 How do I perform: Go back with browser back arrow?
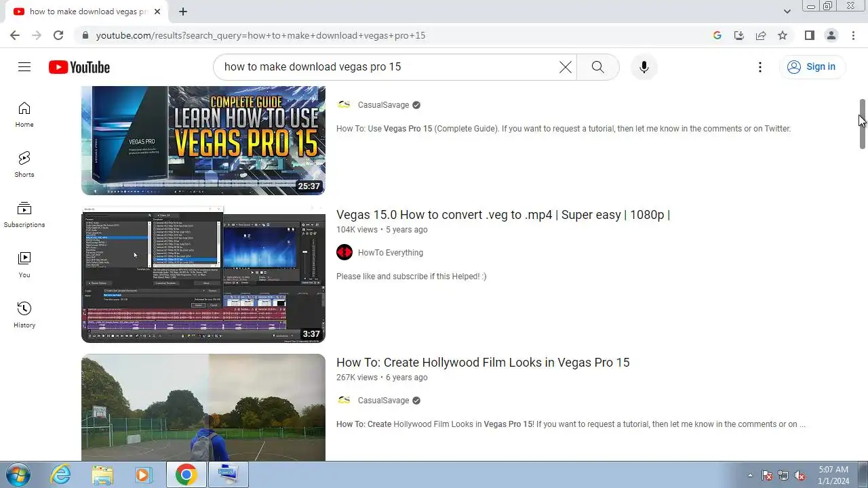[15, 35]
